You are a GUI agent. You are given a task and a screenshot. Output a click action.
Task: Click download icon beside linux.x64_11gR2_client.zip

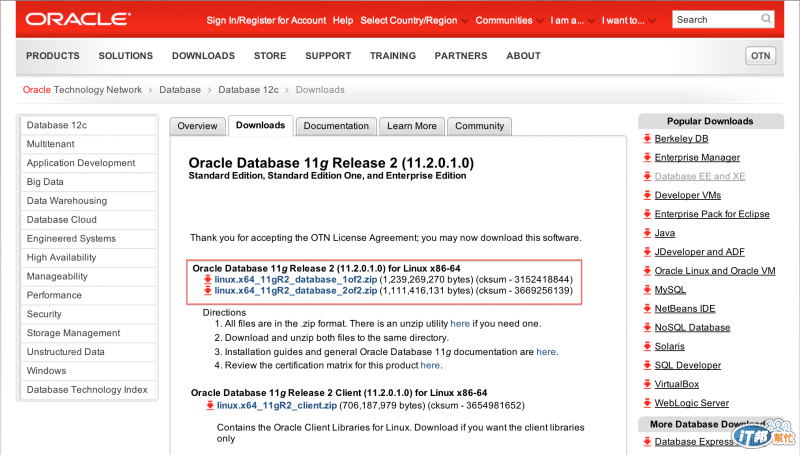[210, 405]
